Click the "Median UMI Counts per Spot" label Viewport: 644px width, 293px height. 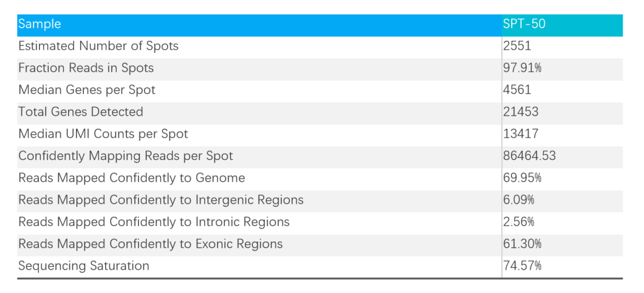pyautogui.click(x=103, y=134)
